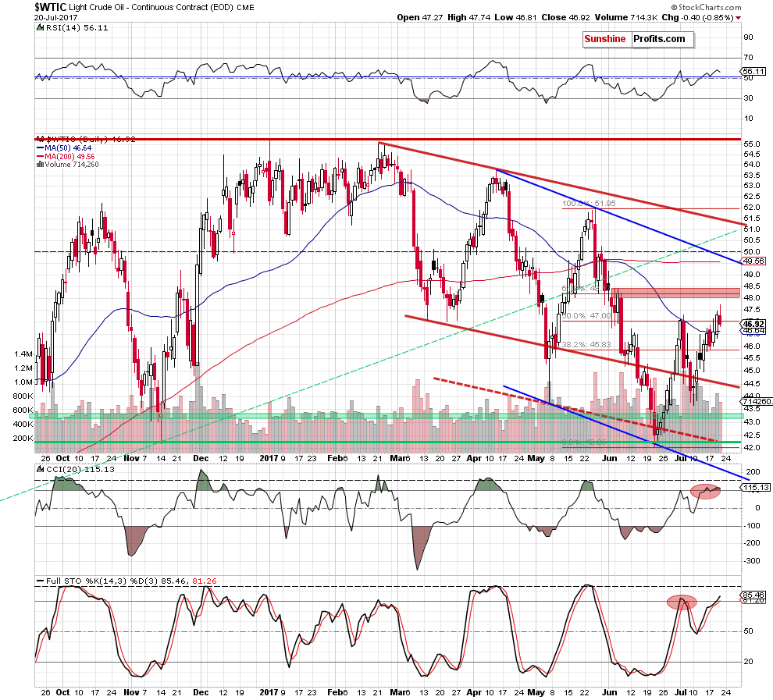Click the "45.0" price axis label
Image resolution: width=773 pixels, height=700 pixels.
[752, 371]
